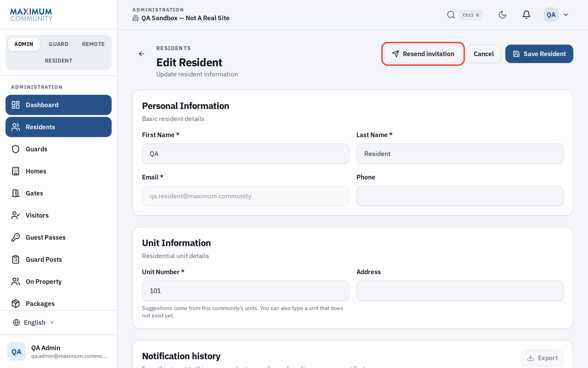This screenshot has height=368, width=588.
Task: Click the Resend invitation button
Action: click(423, 54)
